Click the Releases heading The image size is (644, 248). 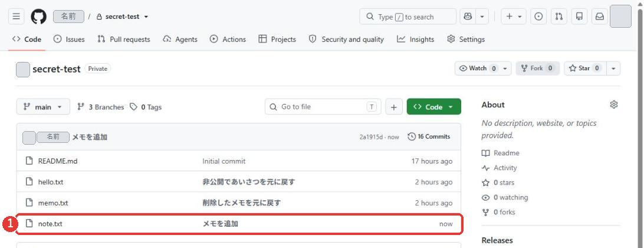point(497,240)
